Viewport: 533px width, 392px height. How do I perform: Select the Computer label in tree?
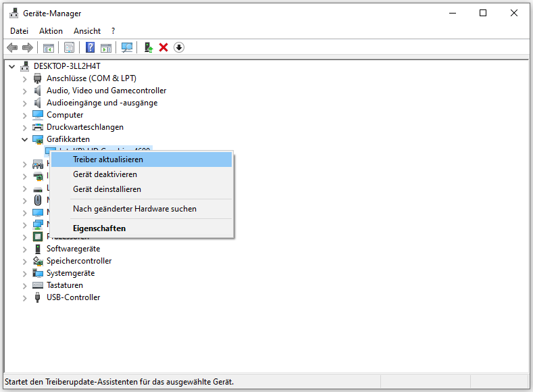(x=65, y=115)
